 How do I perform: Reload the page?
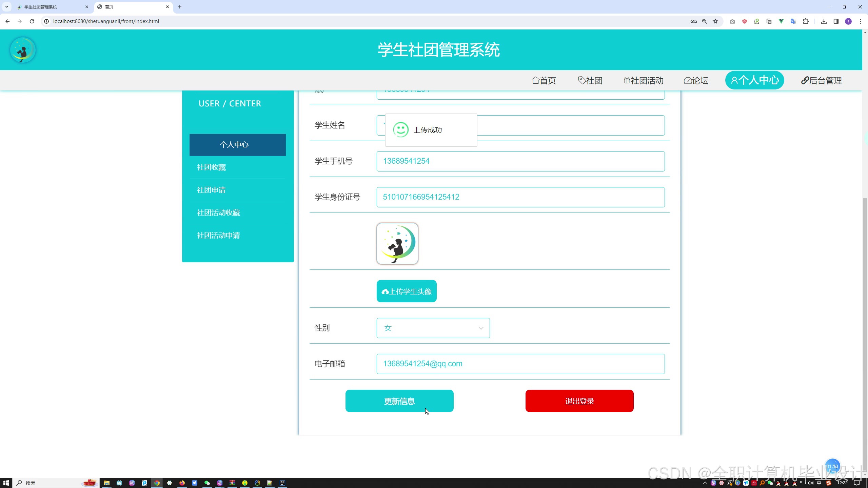(32, 21)
